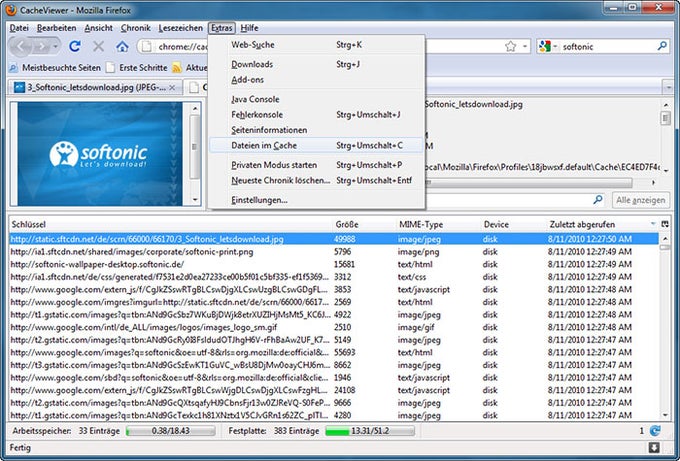Image resolution: width=680 pixels, height=461 pixels.
Task: Click the Forward navigation arrow
Action: [42, 46]
